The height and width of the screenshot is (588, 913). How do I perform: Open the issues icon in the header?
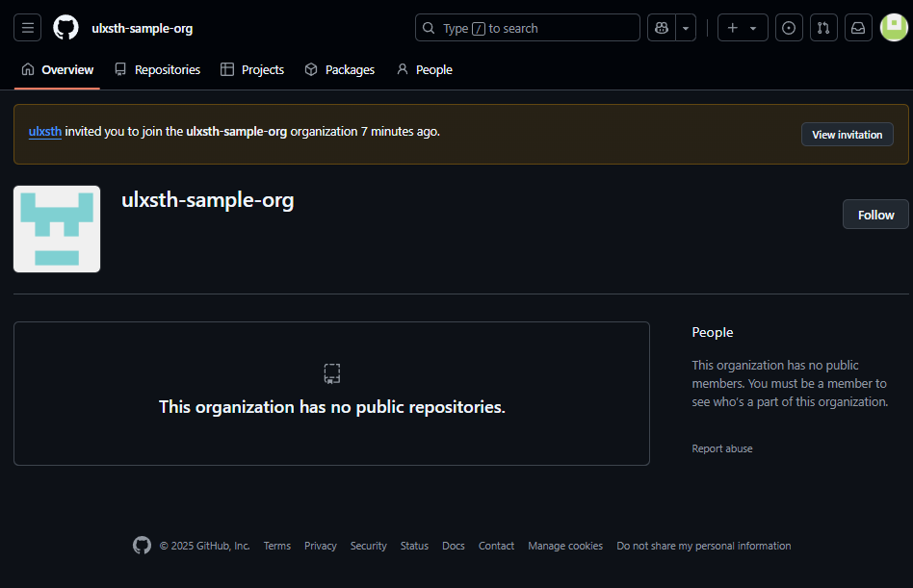(x=789, y=28)
